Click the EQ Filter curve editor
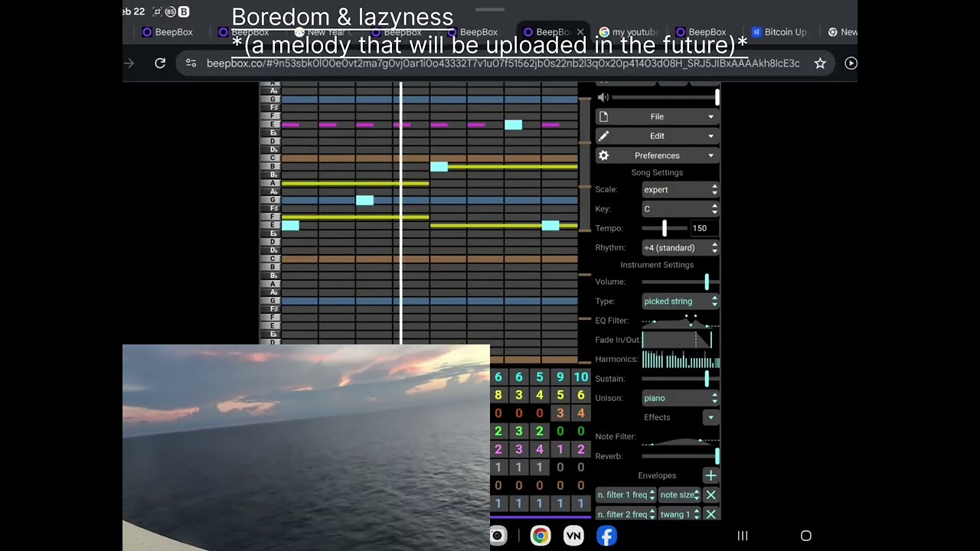 pyautogui.click(x=680, y=321)
